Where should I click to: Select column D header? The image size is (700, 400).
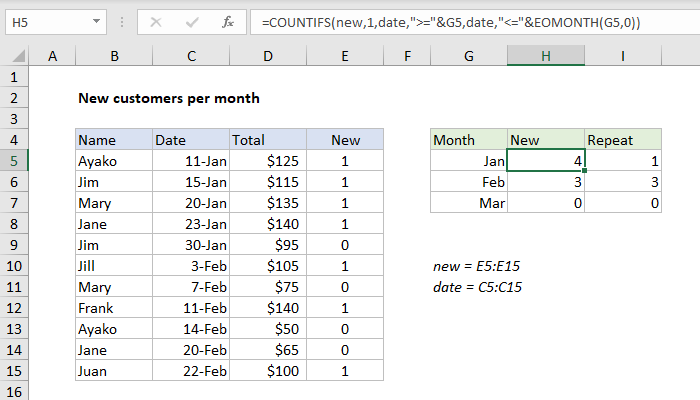point(267,58)
